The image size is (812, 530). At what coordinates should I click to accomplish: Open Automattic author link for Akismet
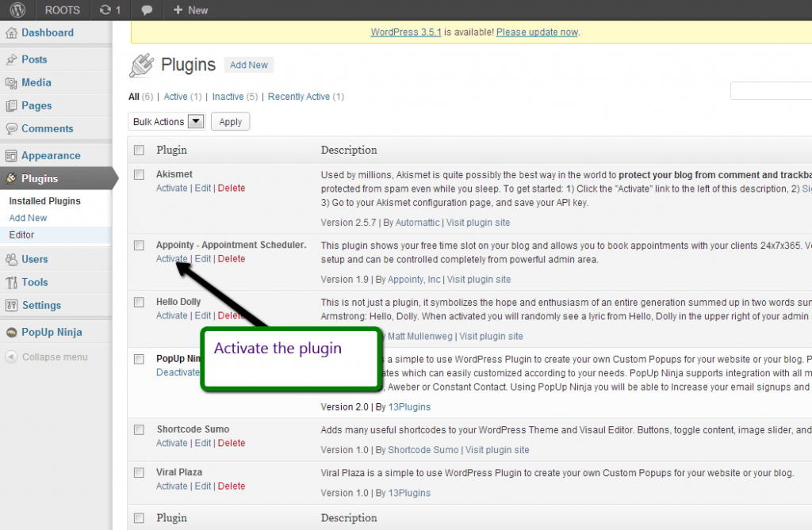417,223
